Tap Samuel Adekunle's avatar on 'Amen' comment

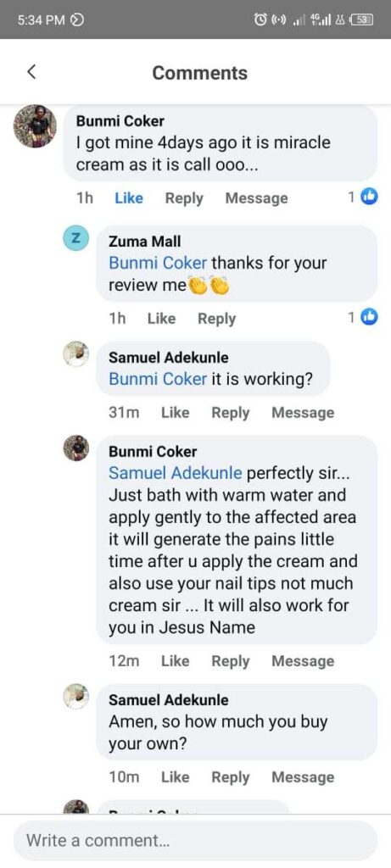tap(76, 697)
